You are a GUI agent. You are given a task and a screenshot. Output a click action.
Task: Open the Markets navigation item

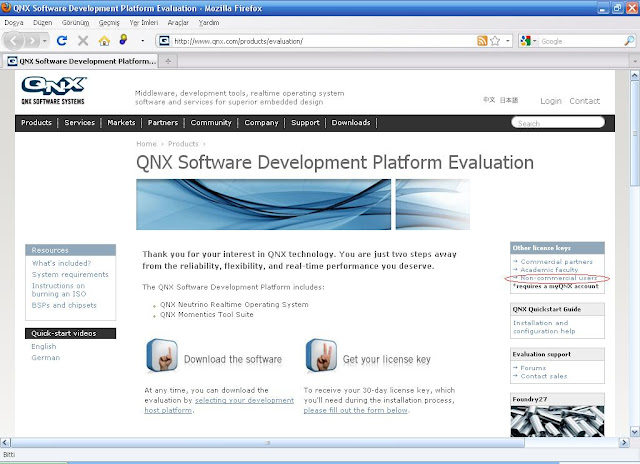[x=121, y=122]
